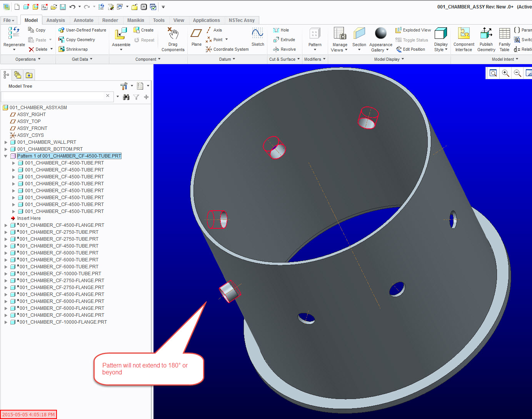This screenshot has width=532, height=419.
Task: Click the Create component button
Action: (143, 30)
